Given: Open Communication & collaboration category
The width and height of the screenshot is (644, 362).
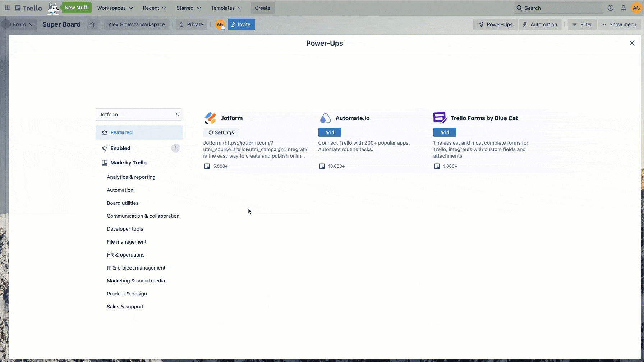Looking at the screenshot, I should pyautogui.click(x=143, y=216).
